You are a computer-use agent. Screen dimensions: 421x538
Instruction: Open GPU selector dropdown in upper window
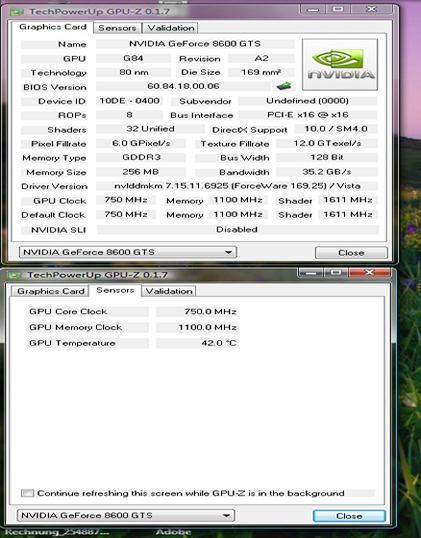pyautogui.click(x=128, y=252)
